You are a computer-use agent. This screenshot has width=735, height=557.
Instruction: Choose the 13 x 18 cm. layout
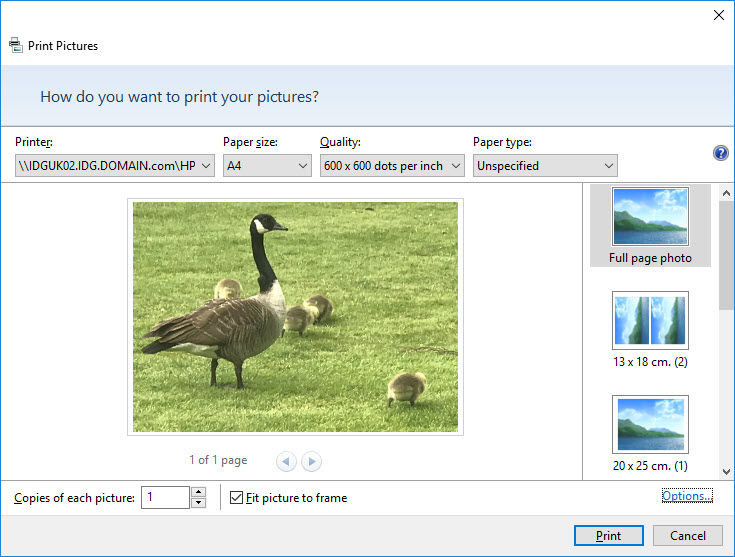[x=650, y=329]
